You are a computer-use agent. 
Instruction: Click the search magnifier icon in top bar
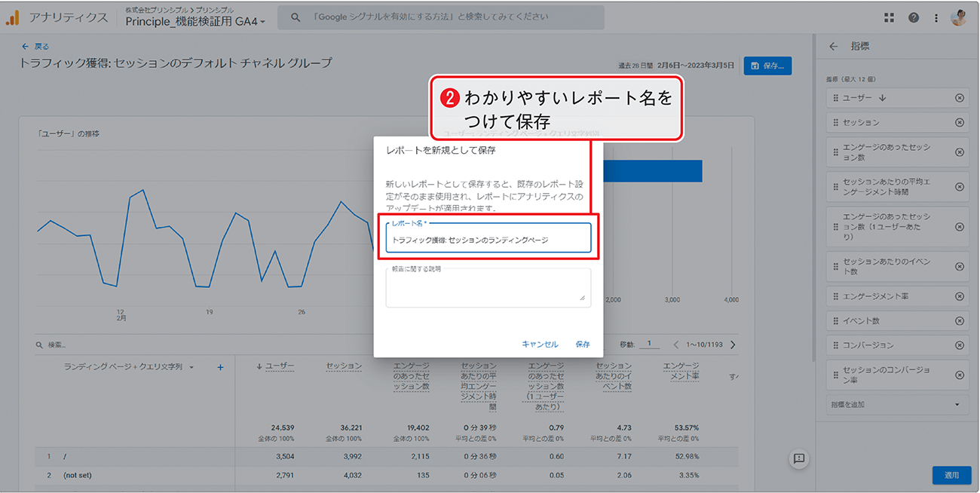(296, 17)
